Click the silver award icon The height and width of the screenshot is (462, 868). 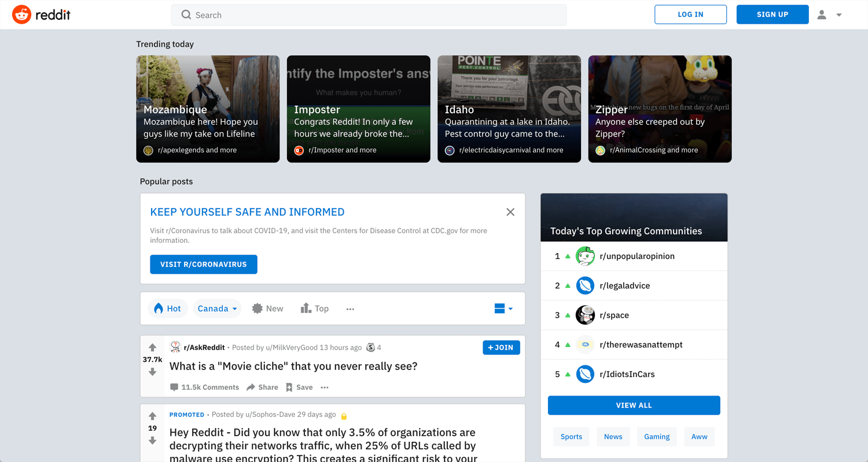[370, 348]
